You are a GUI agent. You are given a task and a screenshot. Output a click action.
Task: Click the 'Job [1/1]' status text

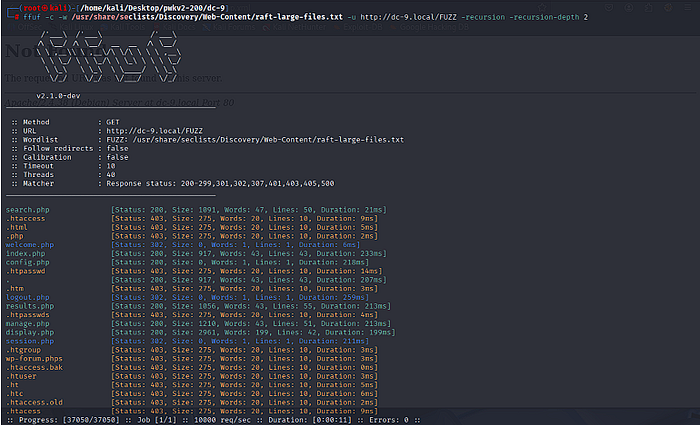tap(155, 420)
